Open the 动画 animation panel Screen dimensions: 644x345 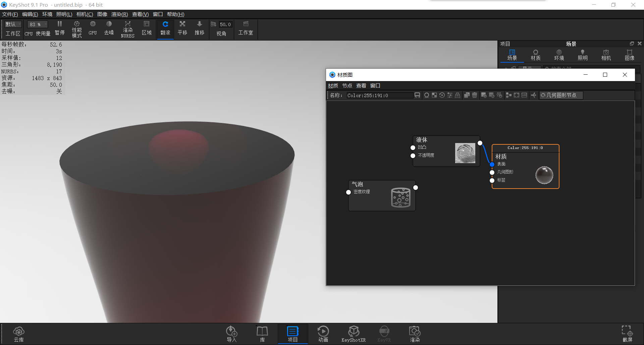[x=323, y=333]
